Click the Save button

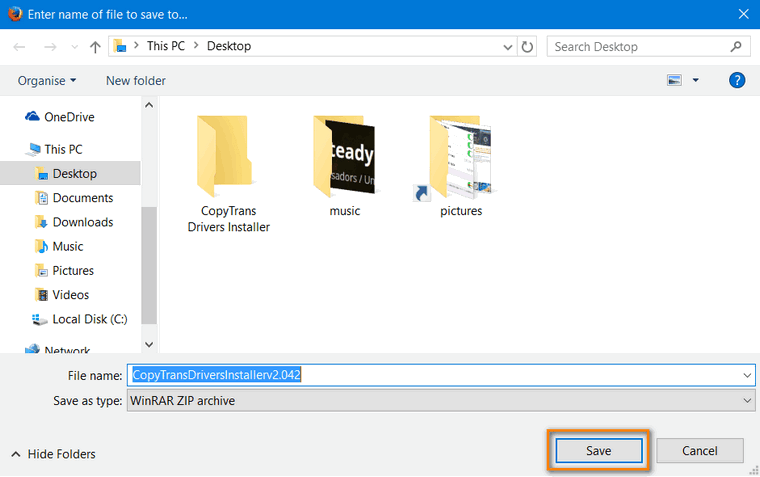(x=599, y=451)
